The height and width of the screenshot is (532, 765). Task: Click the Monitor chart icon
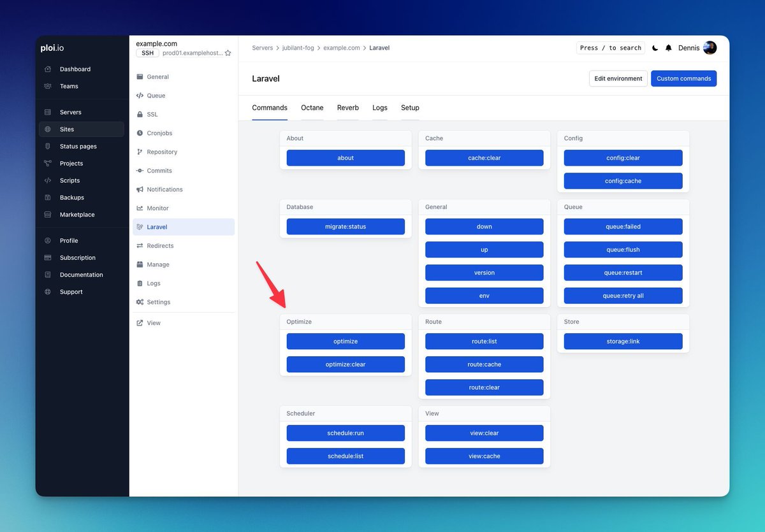pyautogui.click(x=140, y=208)
